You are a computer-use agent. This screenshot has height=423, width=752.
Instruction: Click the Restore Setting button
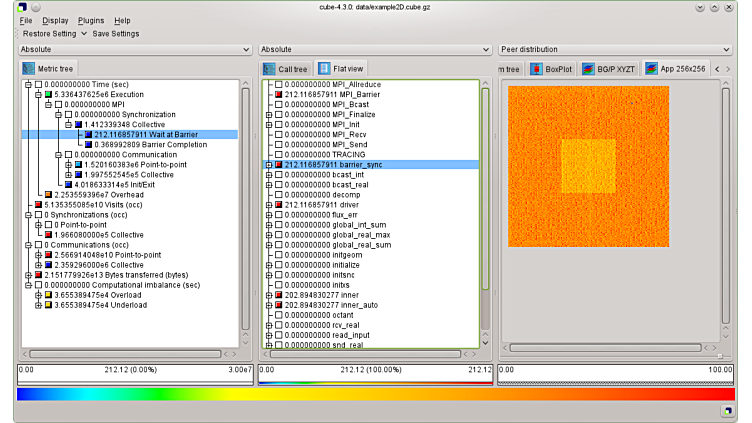pyautogui.click(x=49, y=33)
